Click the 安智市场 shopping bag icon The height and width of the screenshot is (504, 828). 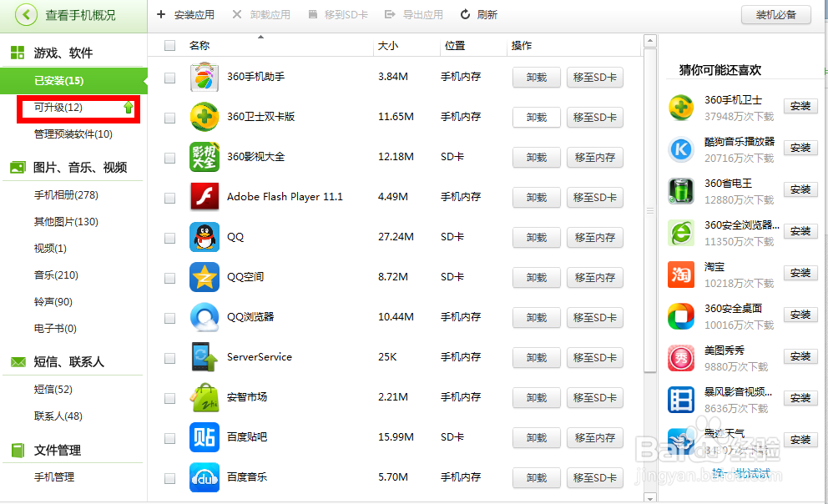click(x=204, y=397)
